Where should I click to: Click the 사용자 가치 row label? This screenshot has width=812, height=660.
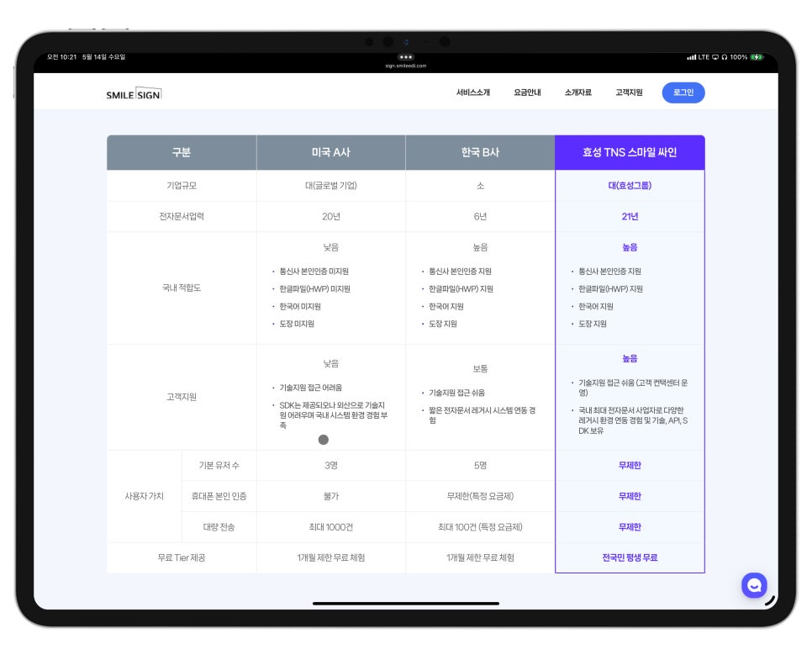(144, 496)
